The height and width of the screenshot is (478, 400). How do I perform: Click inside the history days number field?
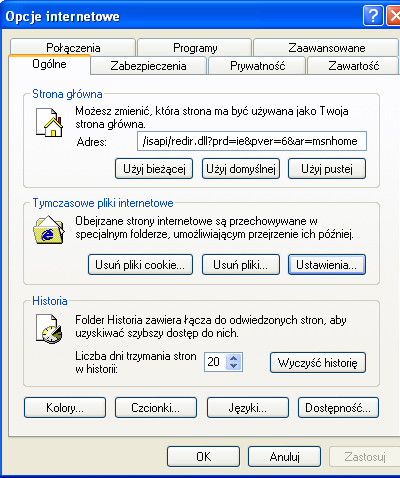click(x=215, y=362)
